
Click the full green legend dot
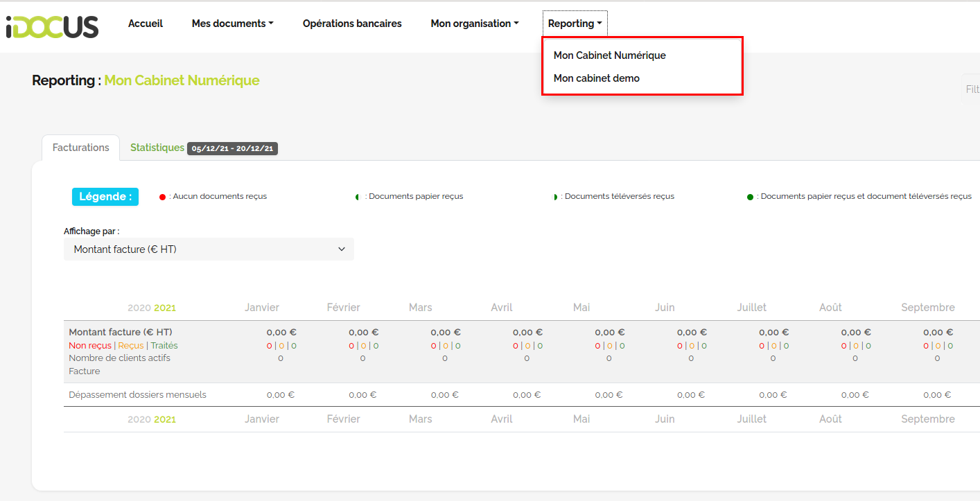pos(750,197)
